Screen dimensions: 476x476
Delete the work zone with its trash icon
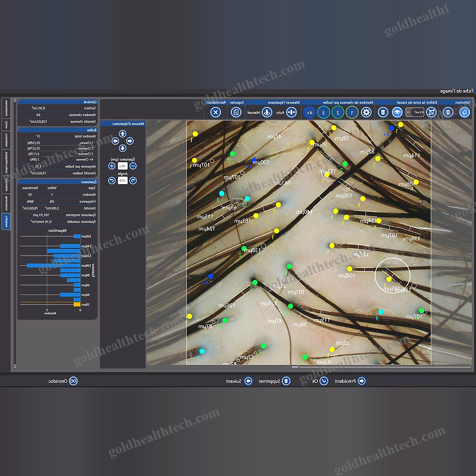[x=383, y=112]
